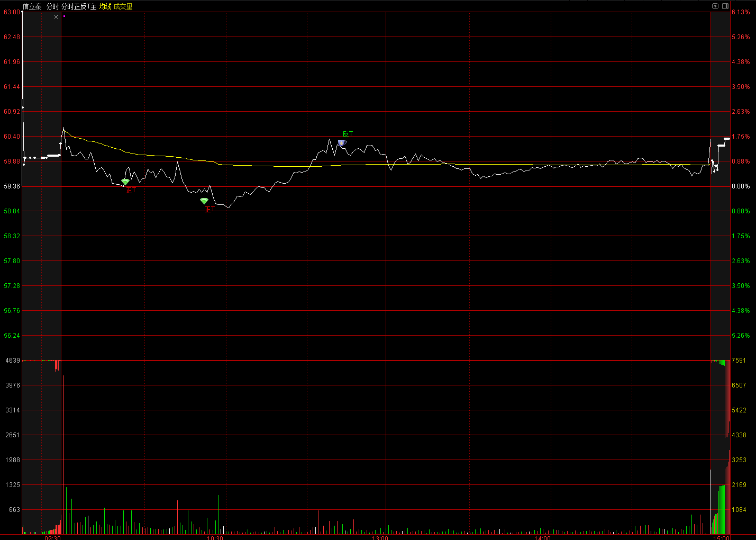Open the 分时正反T主 indicator label

click(x=79, y=6)
